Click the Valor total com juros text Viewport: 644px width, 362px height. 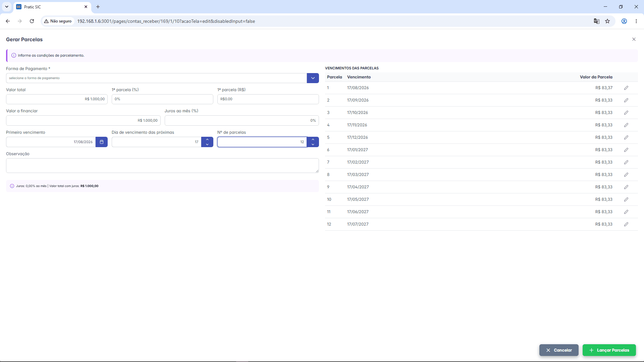coord(74,186)
